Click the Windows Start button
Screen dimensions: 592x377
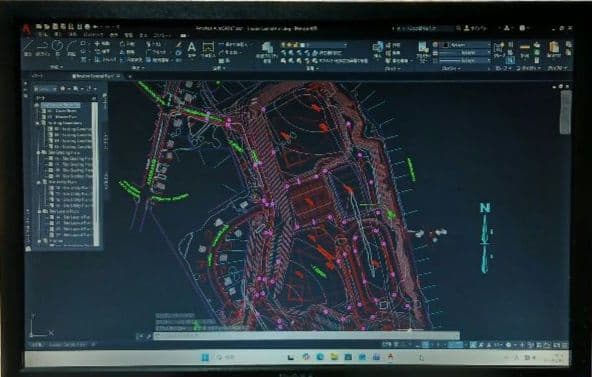[205, 357]
